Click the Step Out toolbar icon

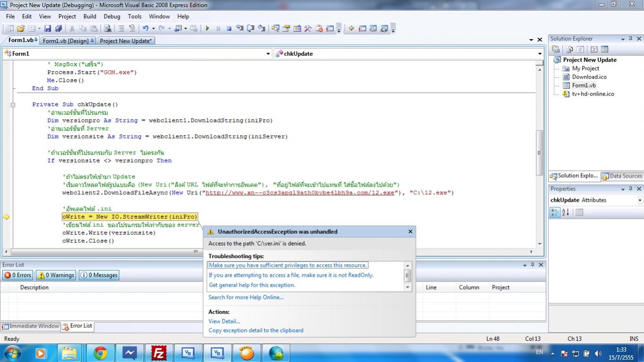click(x=262, y=28)
